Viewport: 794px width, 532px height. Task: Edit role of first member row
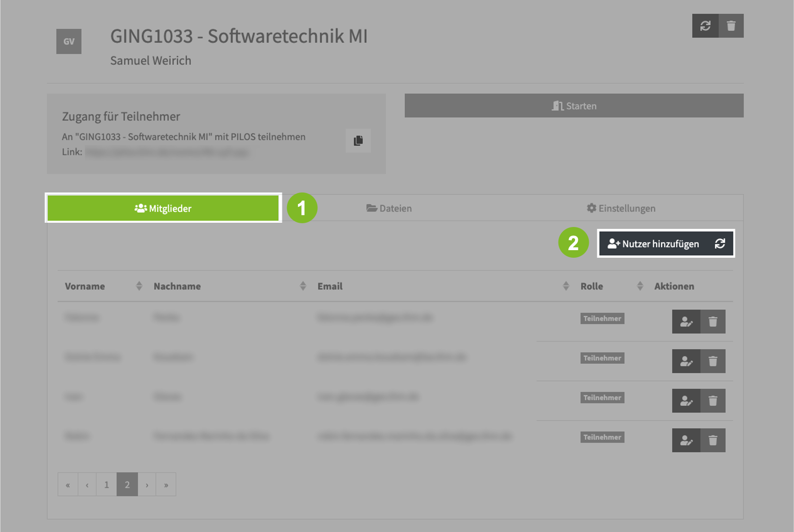pos(686,322)
